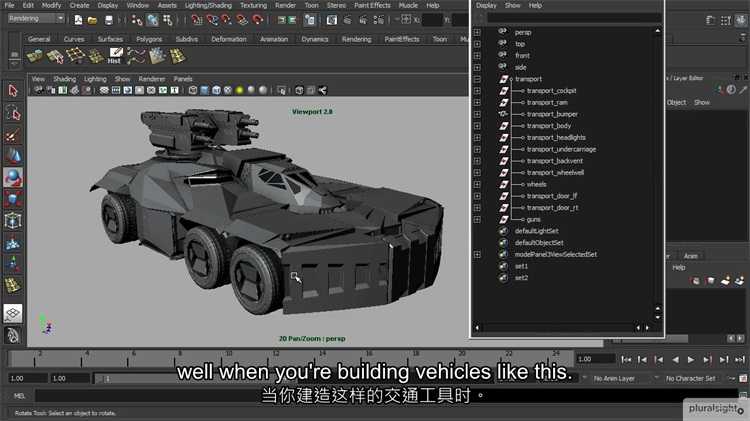Click the transport_bumper node icon
This screenshot has width=750, height=421.
click(503, 114)
